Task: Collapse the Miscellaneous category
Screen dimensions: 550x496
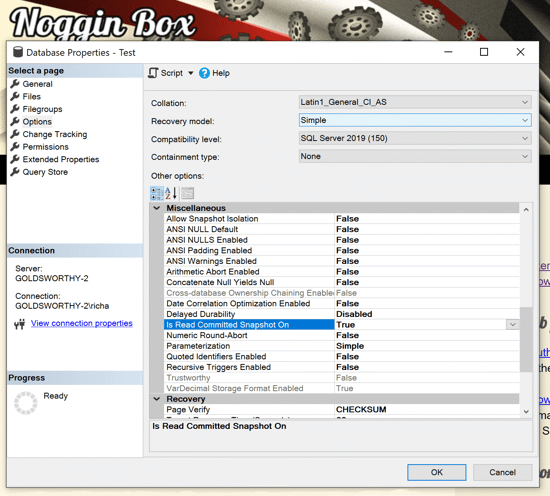Action: 157,208
